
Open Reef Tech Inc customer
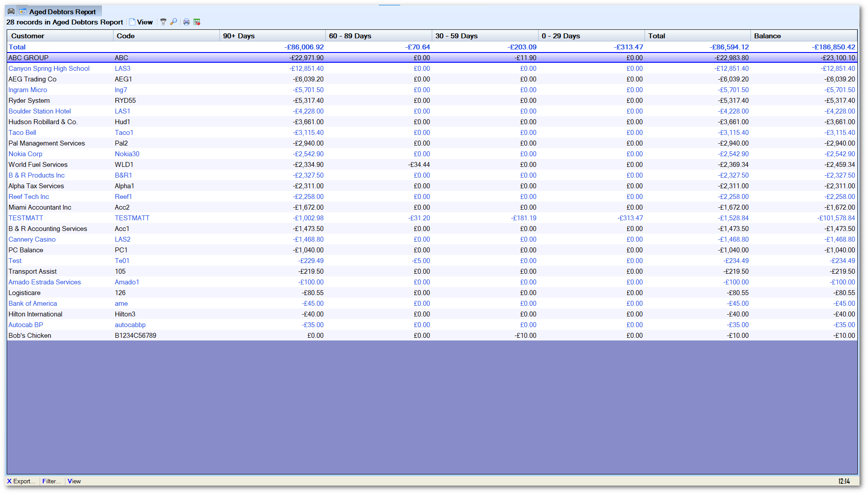click(x=29, y=197)
